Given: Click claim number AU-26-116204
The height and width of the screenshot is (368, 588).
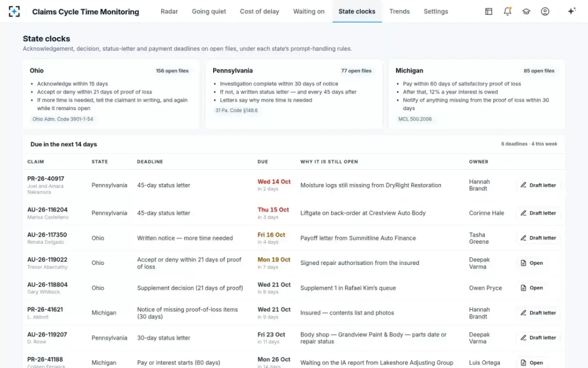Looking at the screenshot, I should coord(48,210).
